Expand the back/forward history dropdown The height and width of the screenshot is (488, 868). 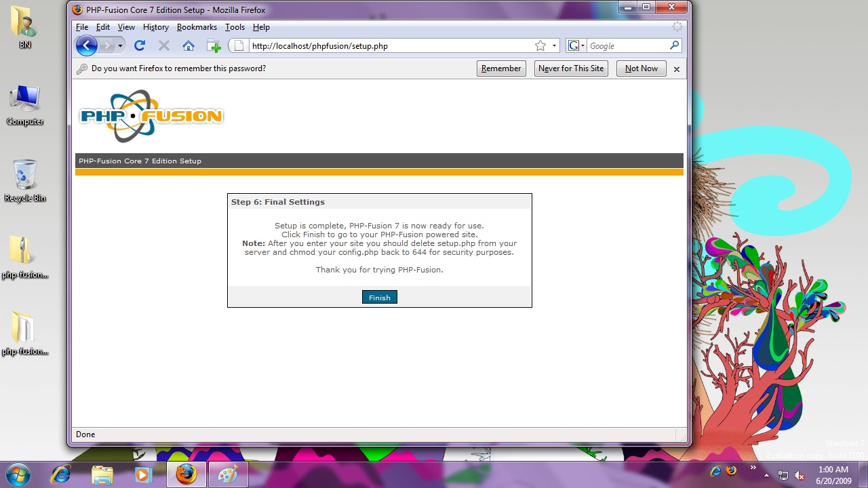coord(120,46)
